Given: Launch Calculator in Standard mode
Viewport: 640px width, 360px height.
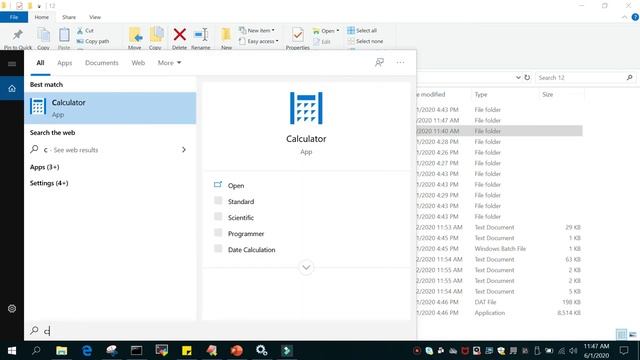Looking at the screenshot, I should (241, 202).
